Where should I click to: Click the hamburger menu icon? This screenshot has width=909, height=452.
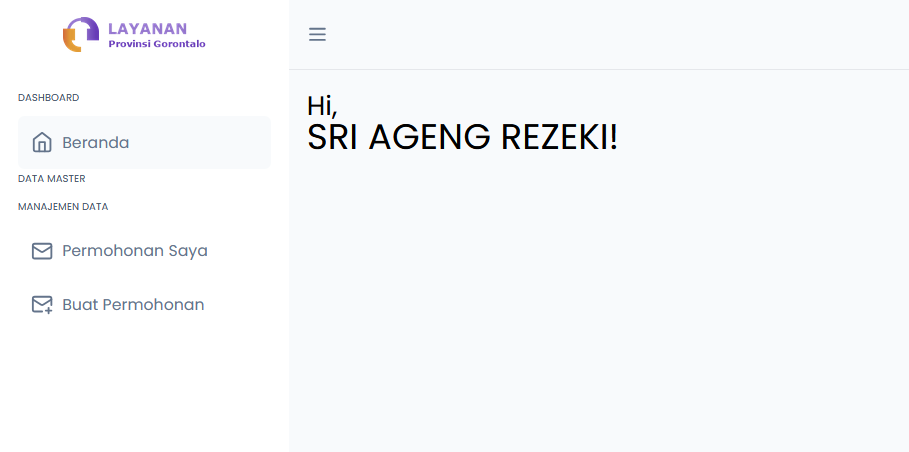[317, 34]
